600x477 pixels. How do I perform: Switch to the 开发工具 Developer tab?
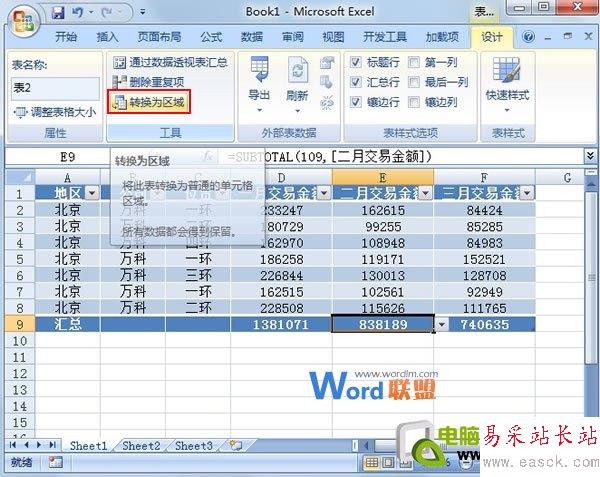(x=385, y=37)
